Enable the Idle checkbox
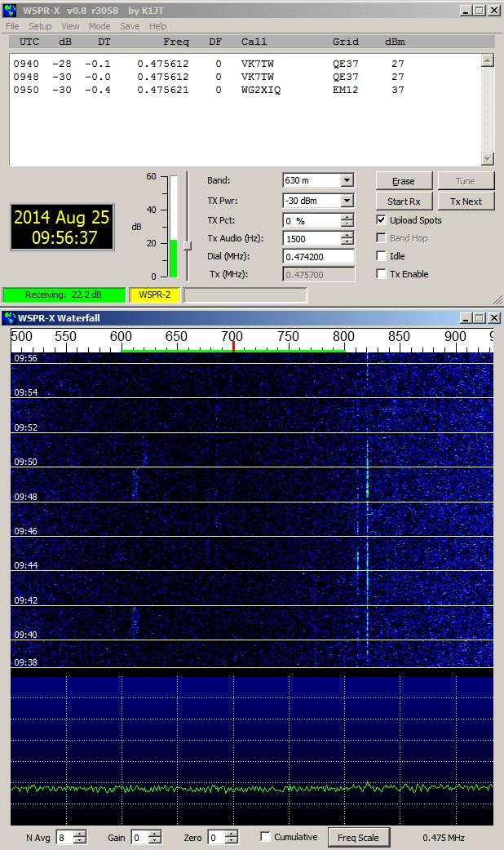 click(382, 256)
